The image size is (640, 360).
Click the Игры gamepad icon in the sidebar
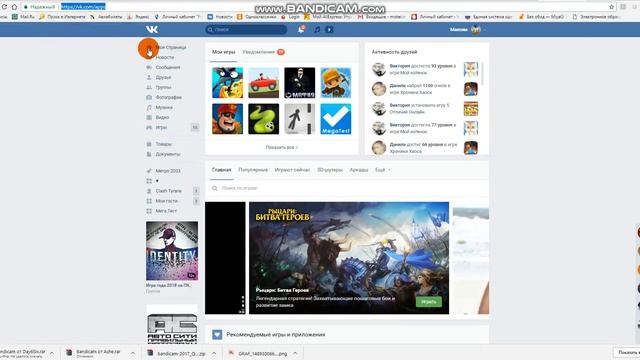pyautogui.click(x=149, y=127)
